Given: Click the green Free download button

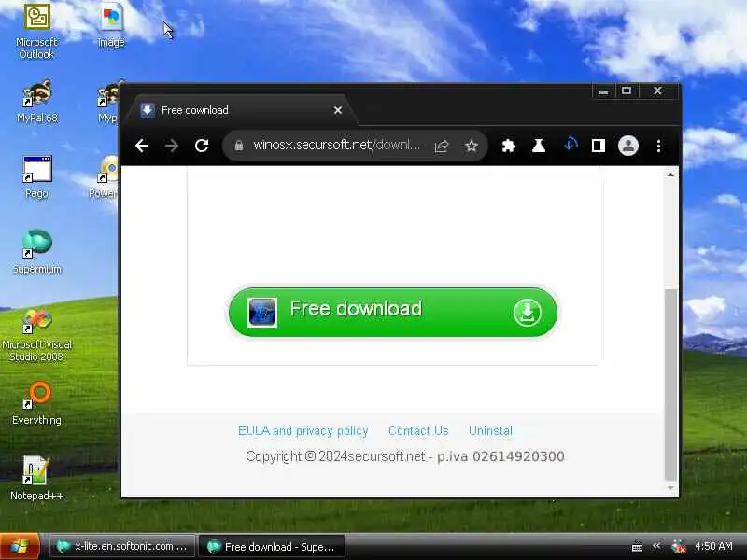Looking at the screenshot, I should coord(393,312).
